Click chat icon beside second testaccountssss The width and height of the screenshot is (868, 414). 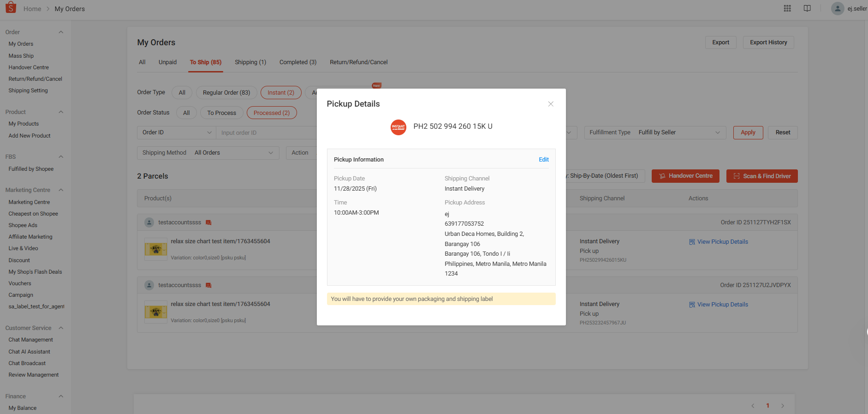[x=208, y=285]
